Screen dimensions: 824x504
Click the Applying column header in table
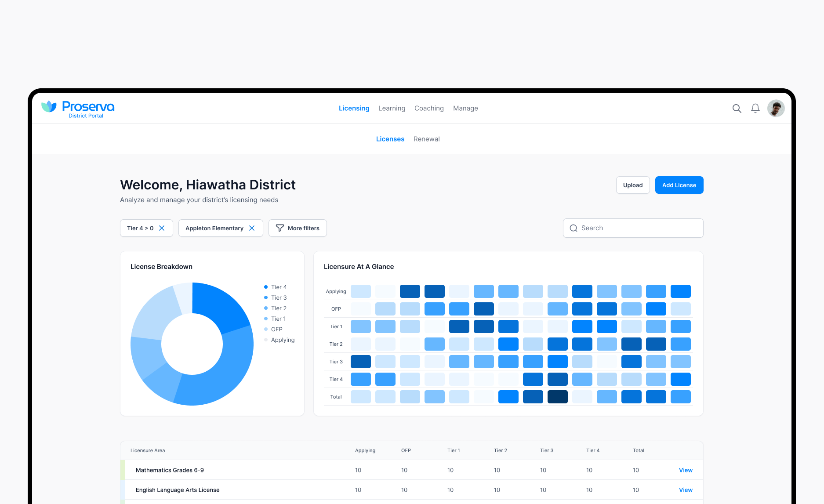365,450
